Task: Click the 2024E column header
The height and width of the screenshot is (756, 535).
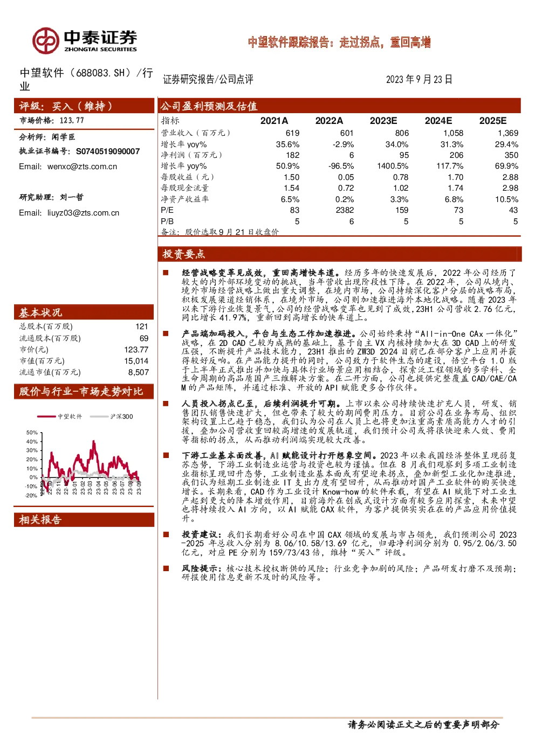Action: point(438,121)
